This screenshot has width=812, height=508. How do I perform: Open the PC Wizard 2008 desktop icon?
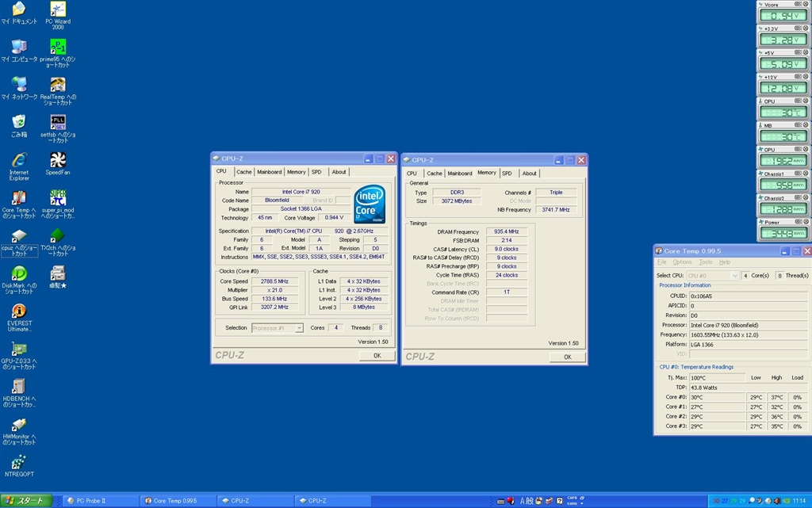point(58,10)
